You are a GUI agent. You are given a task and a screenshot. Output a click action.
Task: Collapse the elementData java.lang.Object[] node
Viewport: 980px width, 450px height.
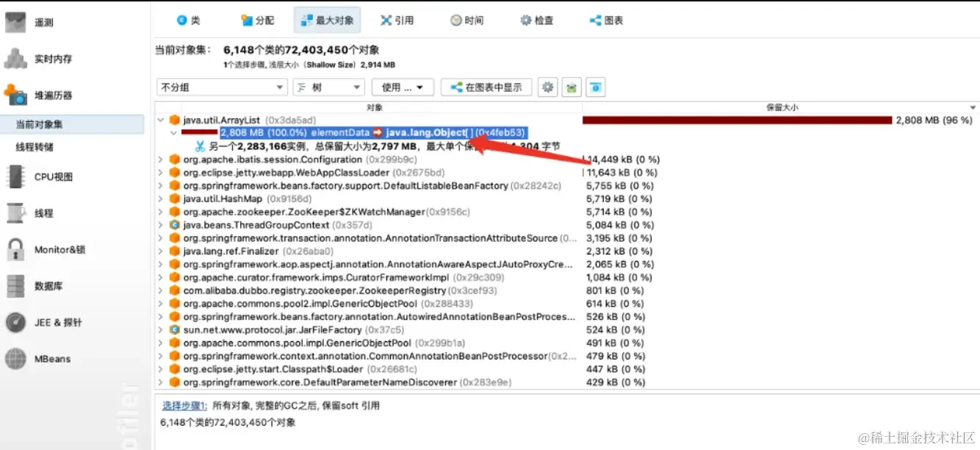click(x=173, y=133)
